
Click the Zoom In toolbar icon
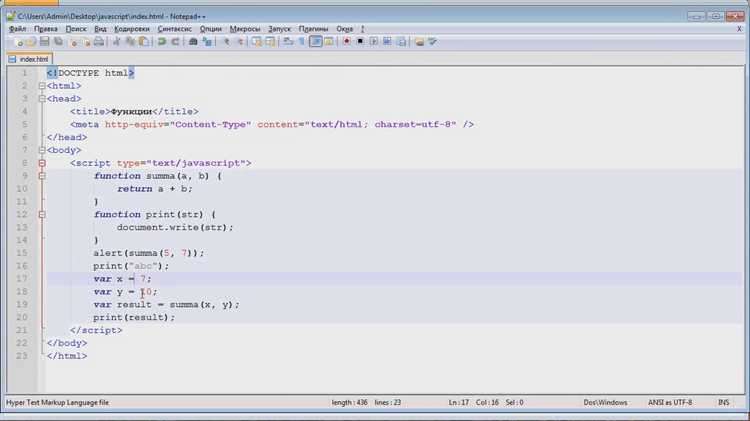[x=227, y=42]
